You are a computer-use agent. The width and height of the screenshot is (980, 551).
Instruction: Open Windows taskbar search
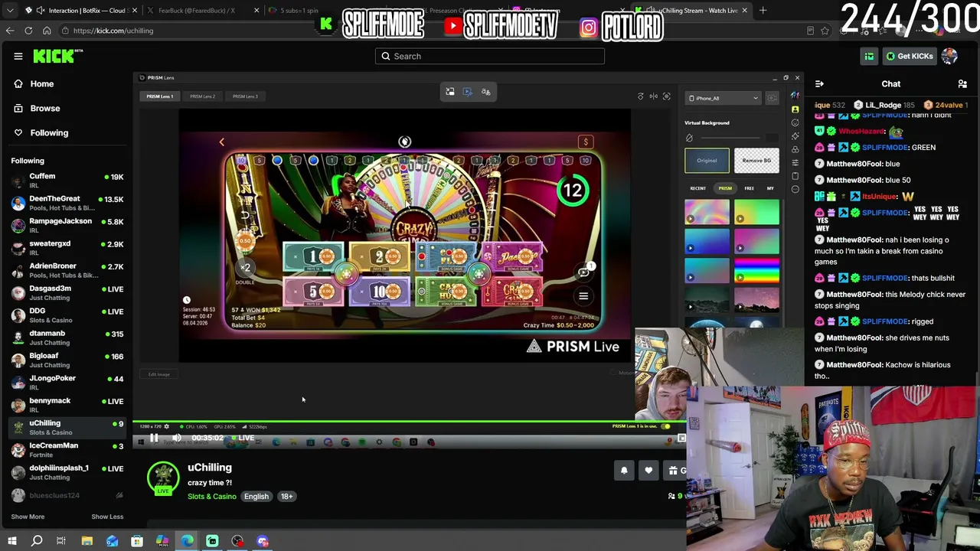(36, 541)
